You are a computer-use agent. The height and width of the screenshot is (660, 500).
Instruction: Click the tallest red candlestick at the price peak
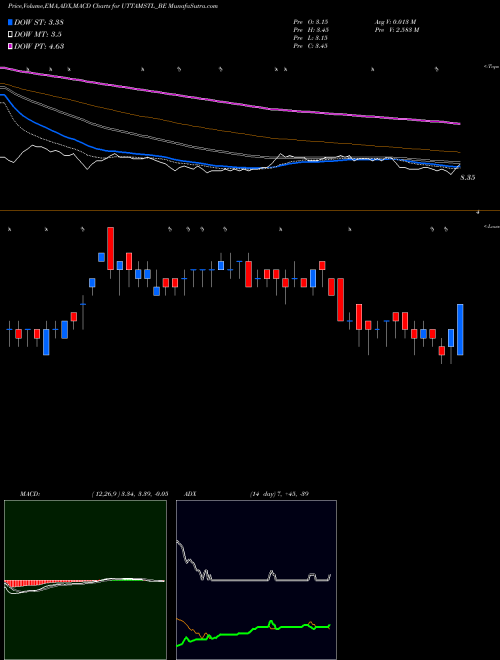(x=110, y=248)
